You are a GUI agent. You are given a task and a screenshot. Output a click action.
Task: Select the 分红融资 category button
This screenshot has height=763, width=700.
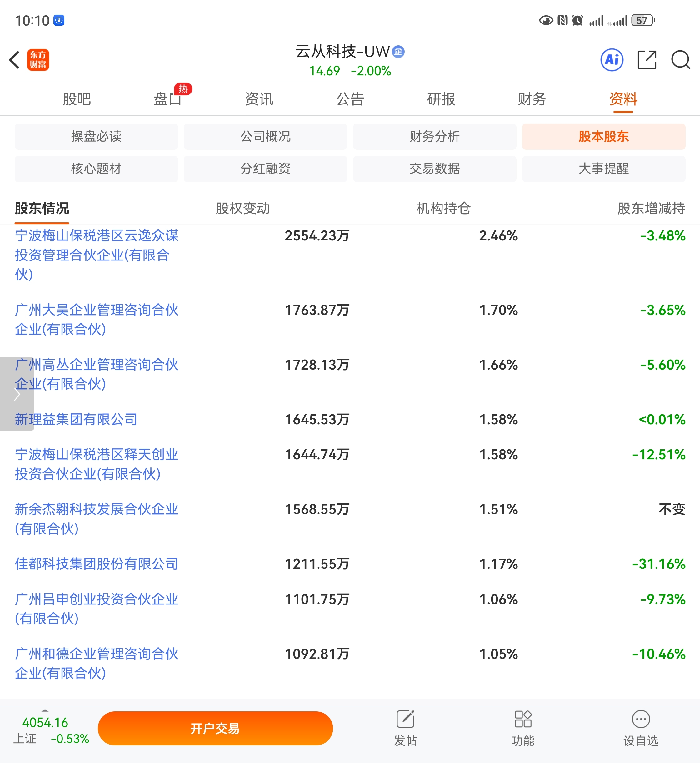point(265,169)
